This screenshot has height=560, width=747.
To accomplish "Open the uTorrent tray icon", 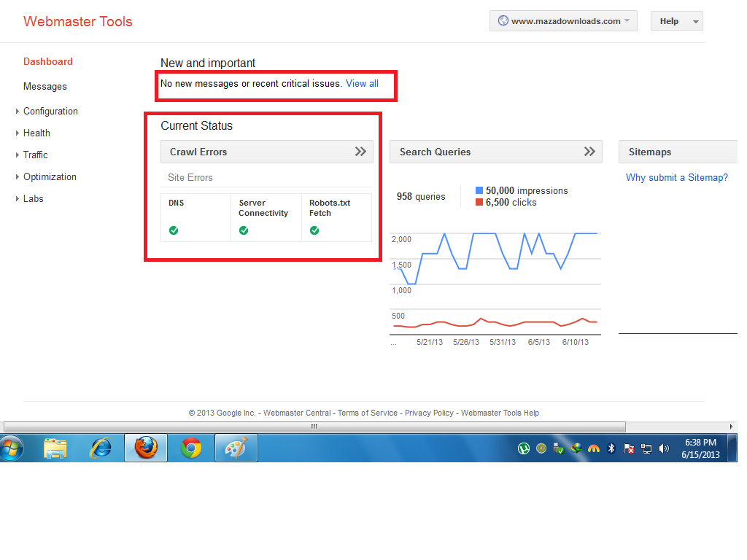I will pyautogui.click(x=524, y=448).
